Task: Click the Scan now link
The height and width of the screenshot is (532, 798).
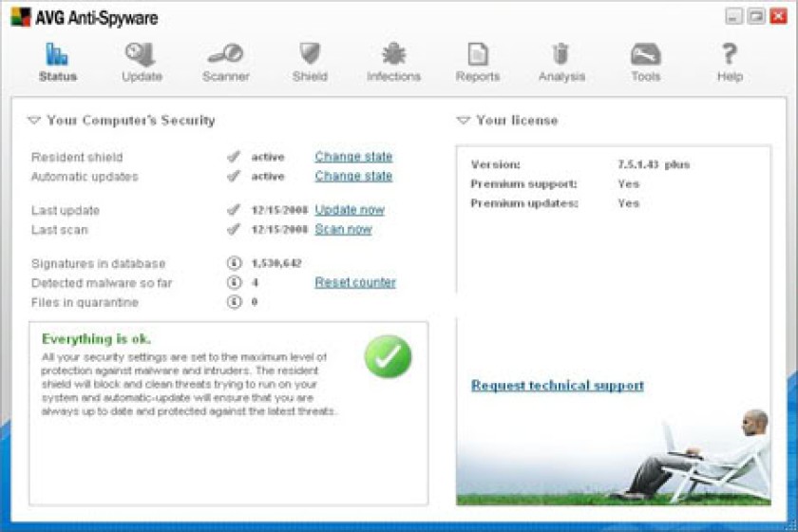Action: tap(344, 229)
